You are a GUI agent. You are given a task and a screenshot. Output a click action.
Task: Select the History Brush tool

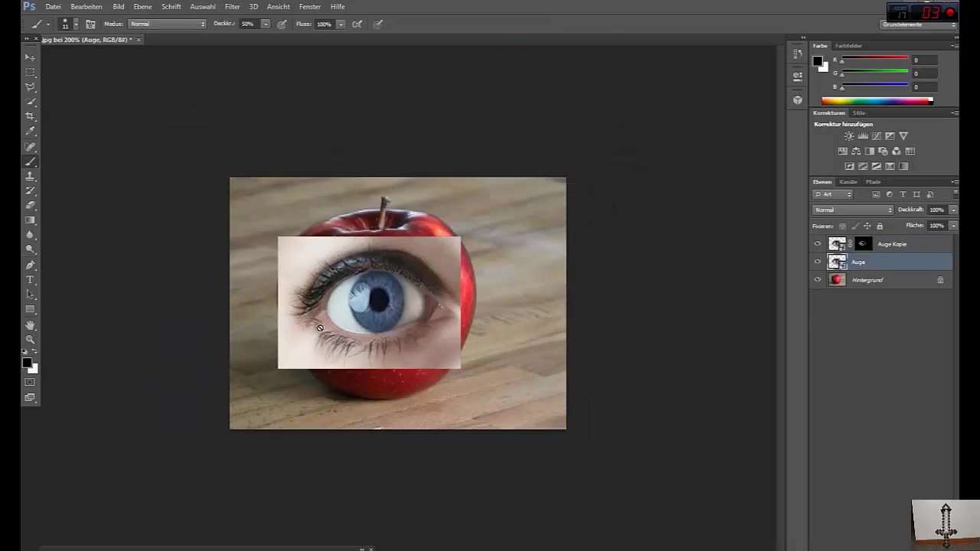(x=31, y=191)
